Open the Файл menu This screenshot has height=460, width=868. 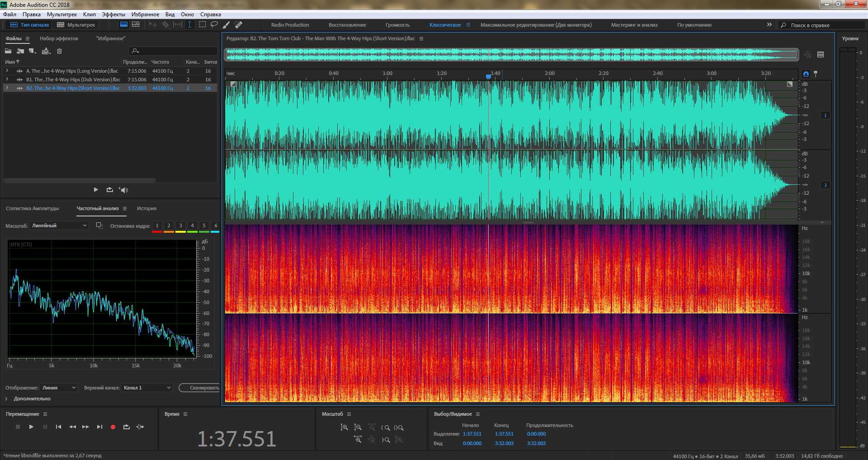pyautogui.click(x=9, y=14)
